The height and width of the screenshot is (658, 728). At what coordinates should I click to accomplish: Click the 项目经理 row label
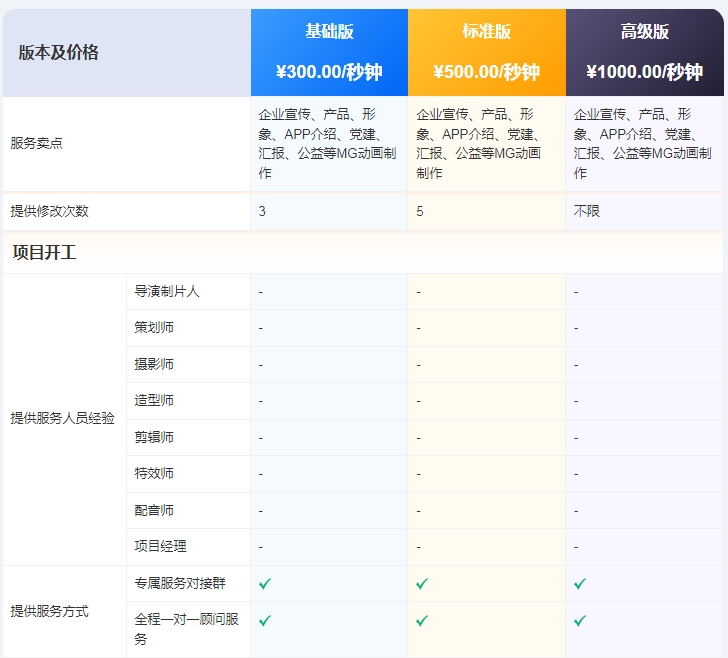160,546
